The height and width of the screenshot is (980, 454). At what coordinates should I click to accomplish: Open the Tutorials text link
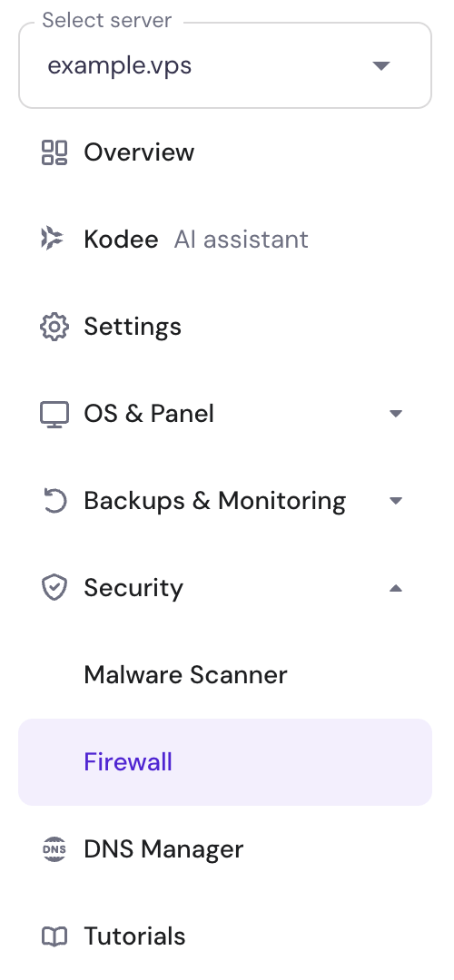[134, 936]
